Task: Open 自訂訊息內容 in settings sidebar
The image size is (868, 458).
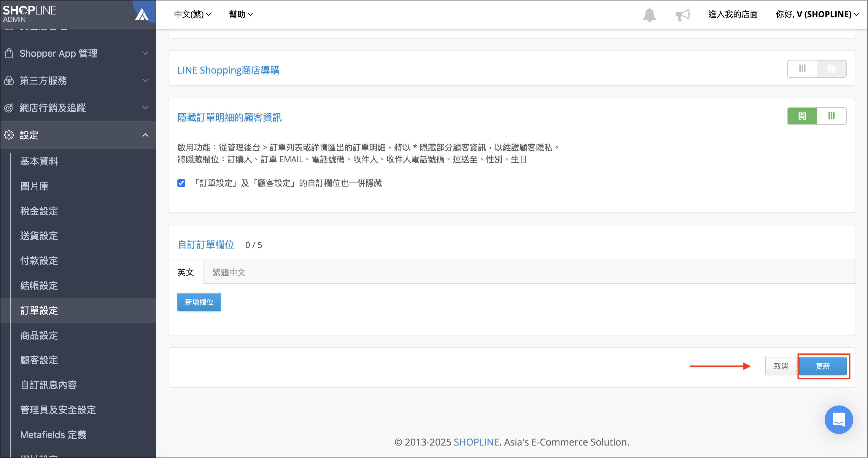Action: (x=49, y=385)
